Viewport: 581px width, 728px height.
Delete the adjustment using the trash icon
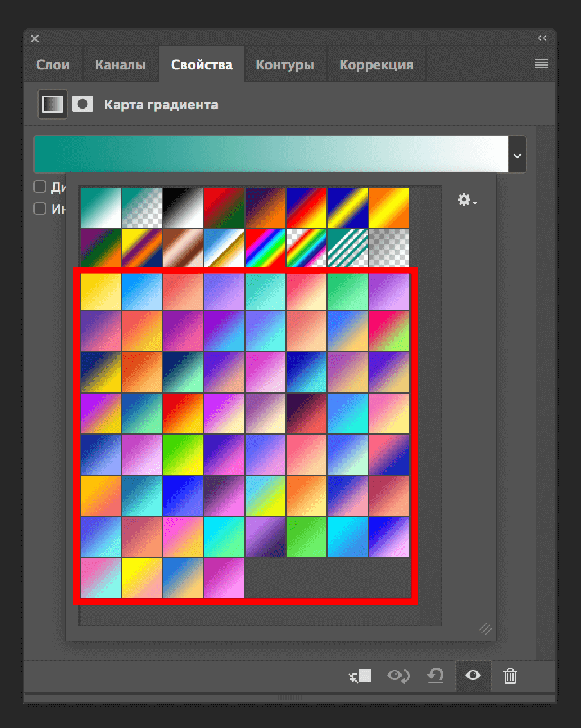pyautogui.click(x=510, y=676)
